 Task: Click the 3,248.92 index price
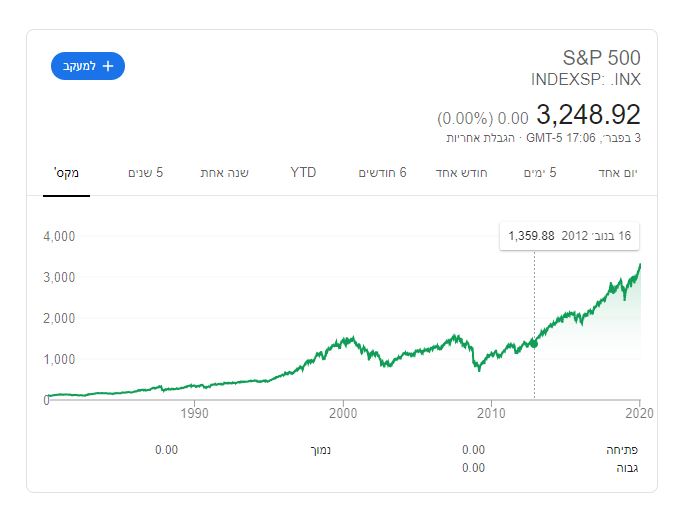(x=589, y=114)
